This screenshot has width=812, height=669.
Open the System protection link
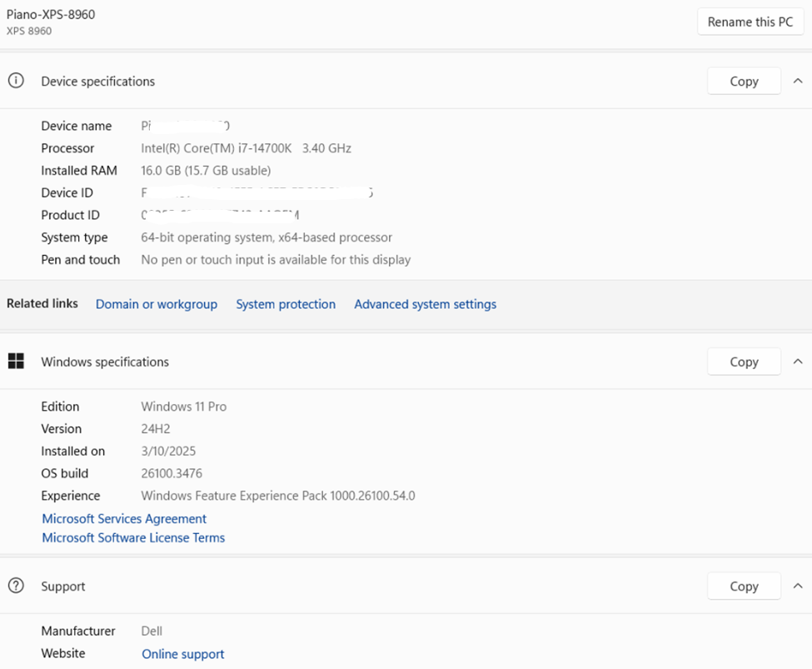click(286, 304)
